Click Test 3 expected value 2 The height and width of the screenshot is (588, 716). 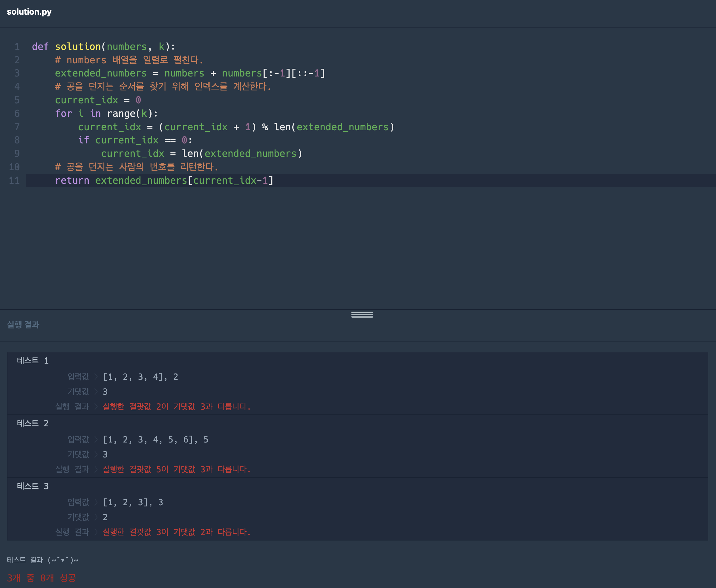coord(105,517)
